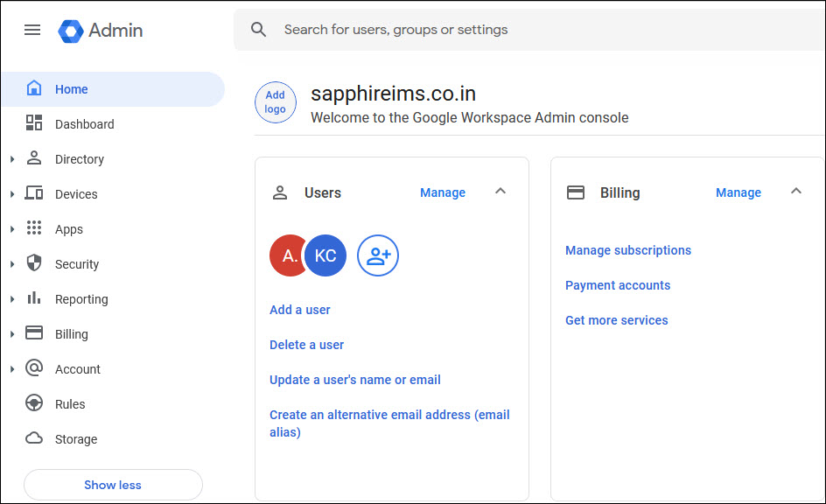Click the add user avatar icon
The width and height of the screenshot is (826, 504).
[x=378, y=255]
